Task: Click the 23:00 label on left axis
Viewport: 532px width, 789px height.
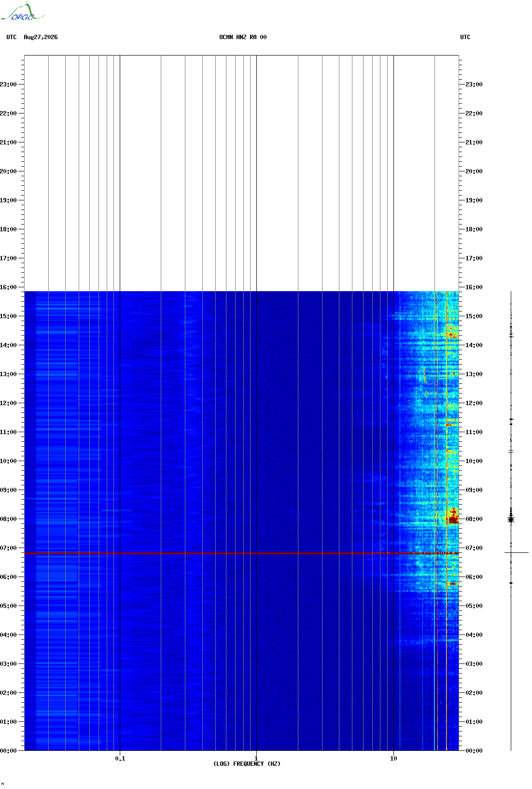Action: coord(8,85)
